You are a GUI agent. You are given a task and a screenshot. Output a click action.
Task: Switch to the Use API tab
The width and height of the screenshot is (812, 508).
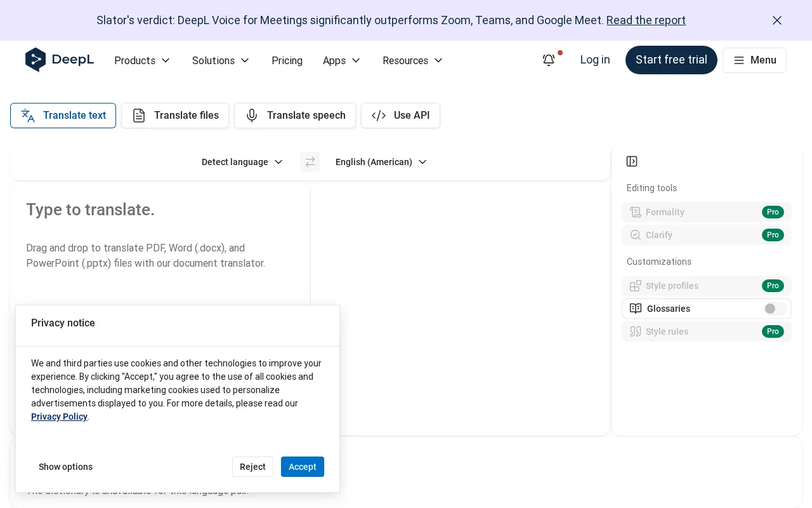(400, 116)
